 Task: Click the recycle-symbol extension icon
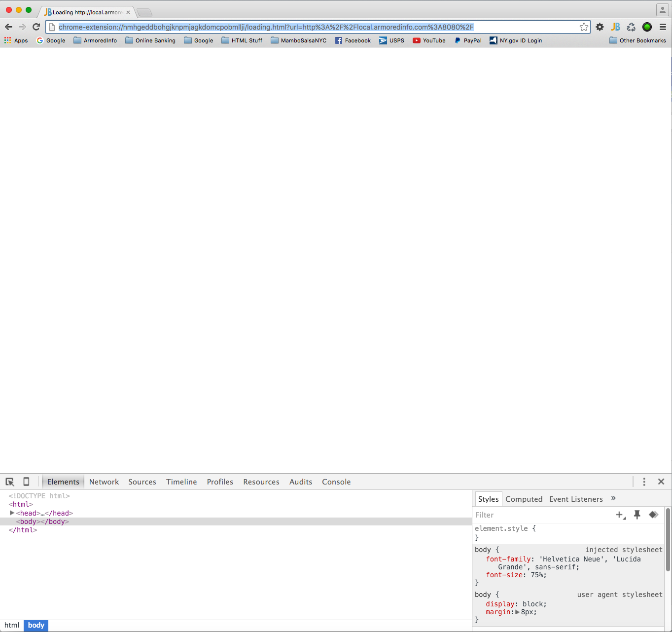click(631, 27)
